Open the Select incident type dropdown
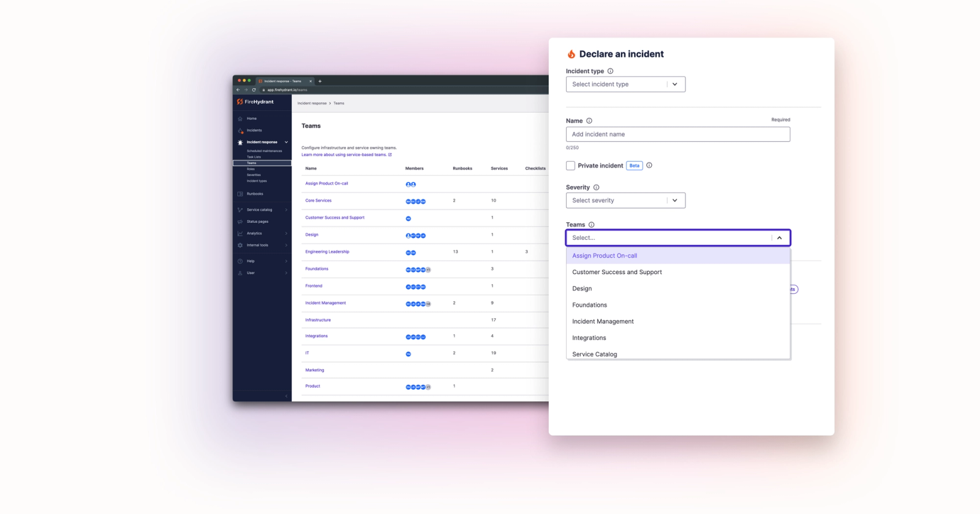The height and width of the screenshot is (514, 980). click(625, 84)
